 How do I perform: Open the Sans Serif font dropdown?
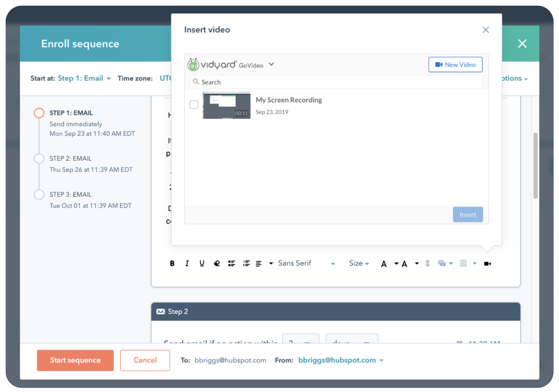coord(306,263)
